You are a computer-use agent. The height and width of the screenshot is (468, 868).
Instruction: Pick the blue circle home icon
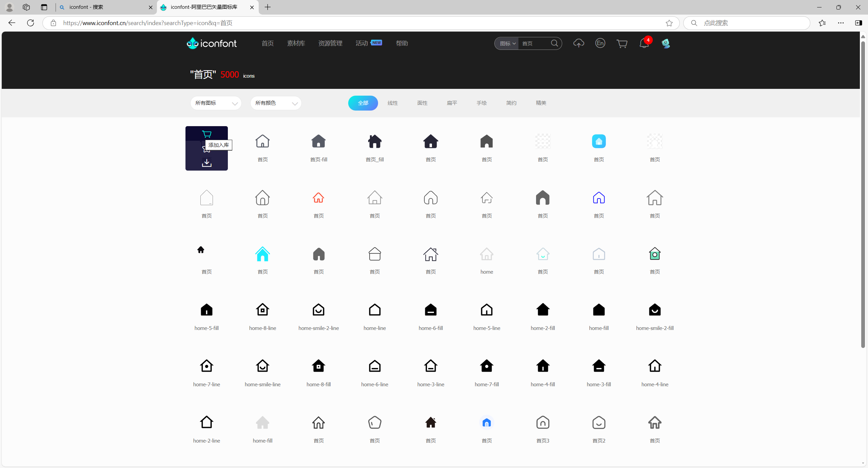click(487, 423)
